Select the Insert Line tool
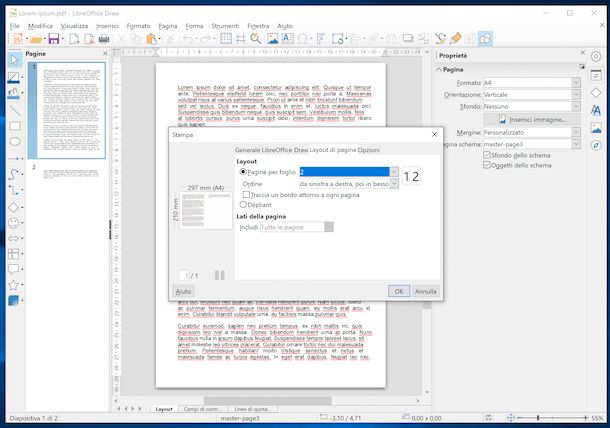The image size is (610, 428). pos(15,111)
